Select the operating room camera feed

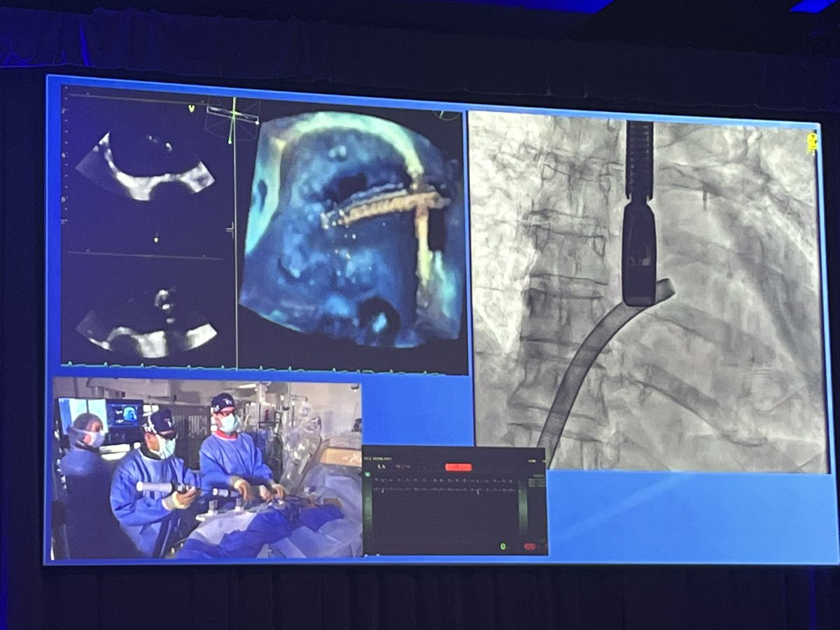tap(208, 468)
